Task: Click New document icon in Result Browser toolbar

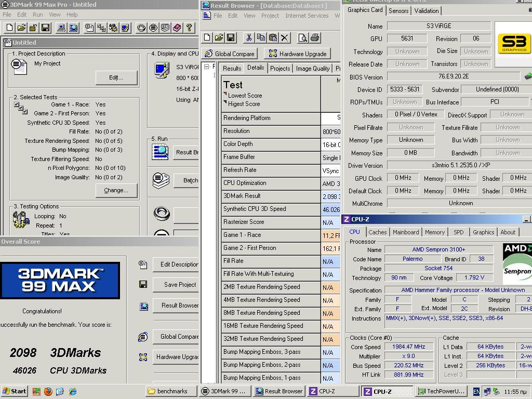Action: [207, 37]
